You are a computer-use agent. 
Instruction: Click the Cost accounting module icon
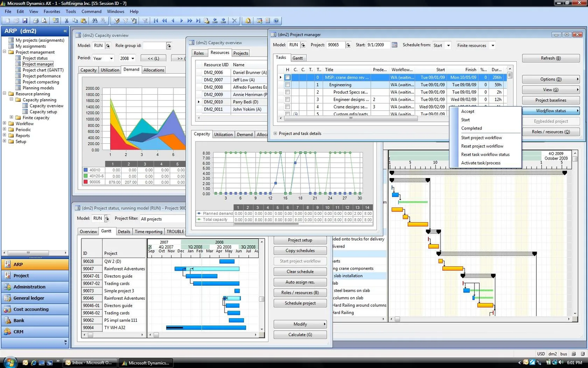pos(7,309)
